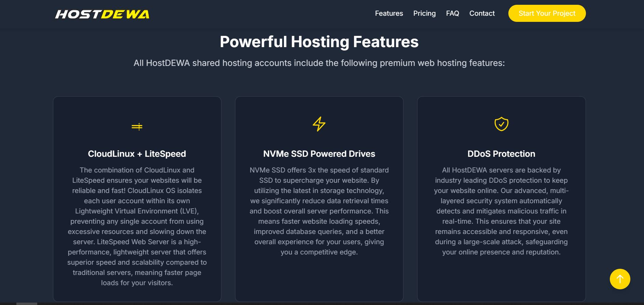The image size is (644, 305).
Task: Click the DDoS shield checkmark icon
Action: tap(501, 124)
